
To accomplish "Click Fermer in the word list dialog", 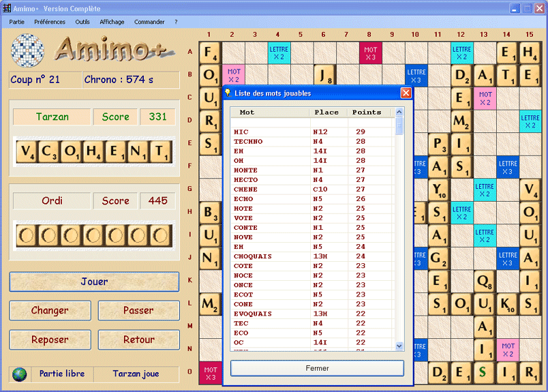I will click(x=318, y=368).
